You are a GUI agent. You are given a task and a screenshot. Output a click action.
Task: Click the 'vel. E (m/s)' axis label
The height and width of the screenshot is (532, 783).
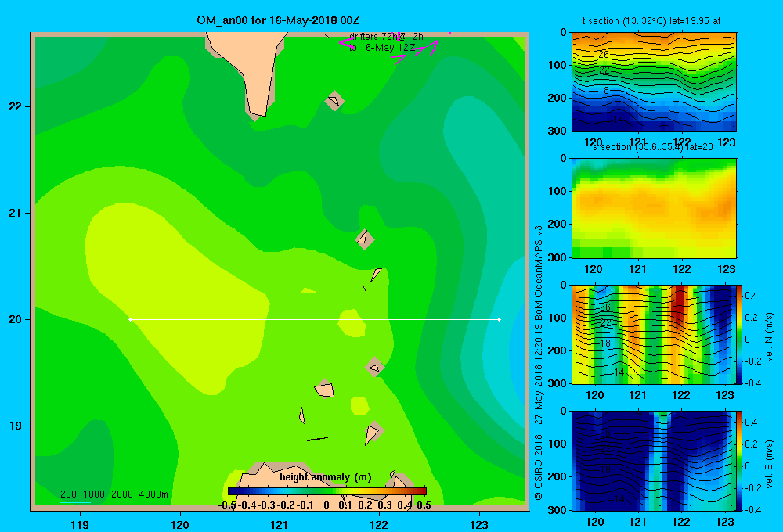tap(769, 463)
